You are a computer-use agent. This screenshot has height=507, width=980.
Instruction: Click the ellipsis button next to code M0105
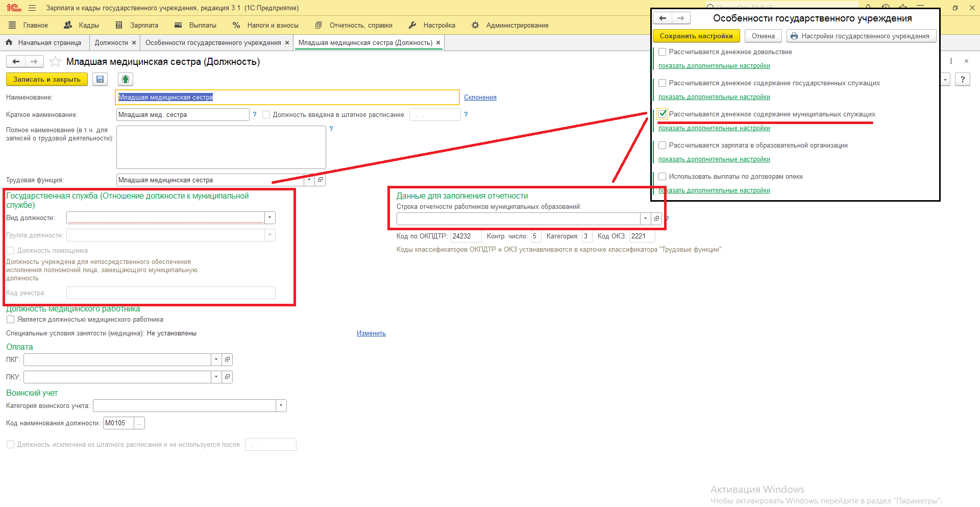point(139,423)
